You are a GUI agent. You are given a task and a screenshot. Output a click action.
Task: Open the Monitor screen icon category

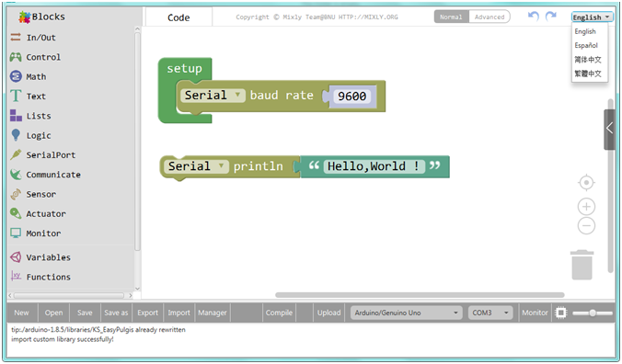coord(16,233)
